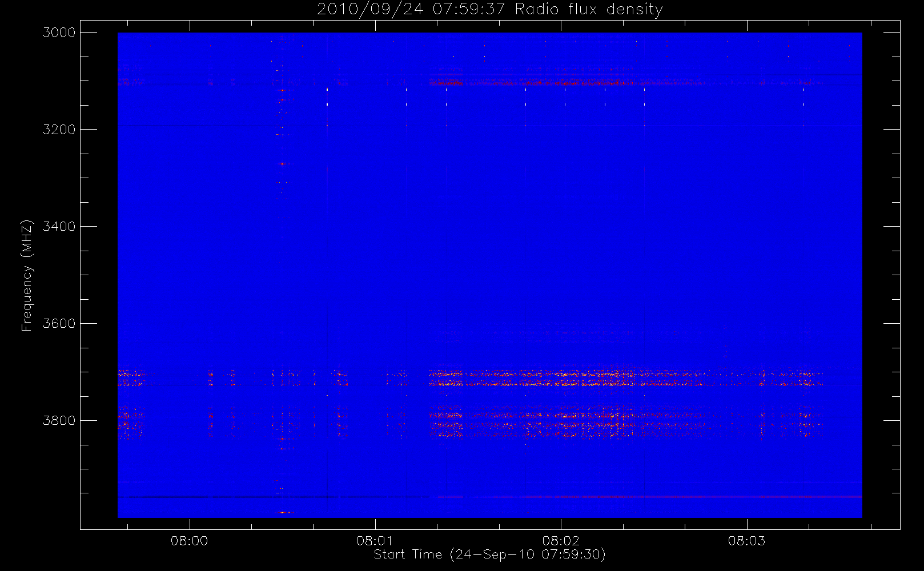Screen dimensions: 924x571
Task: Click the 3000 frequency tick label
Action: coord(59,33)
